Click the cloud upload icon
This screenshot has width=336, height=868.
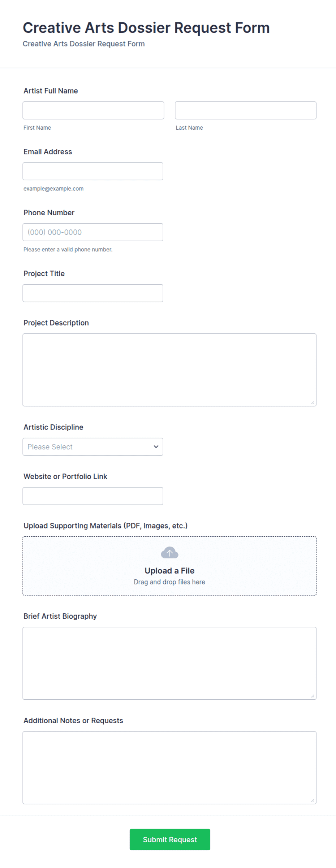169,553
